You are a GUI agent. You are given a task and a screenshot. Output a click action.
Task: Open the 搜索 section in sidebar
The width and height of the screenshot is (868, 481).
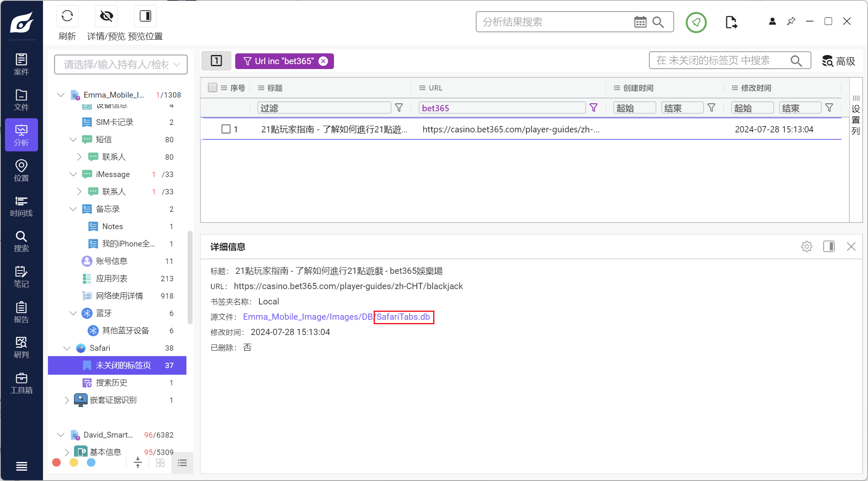[x=21, y=241]
